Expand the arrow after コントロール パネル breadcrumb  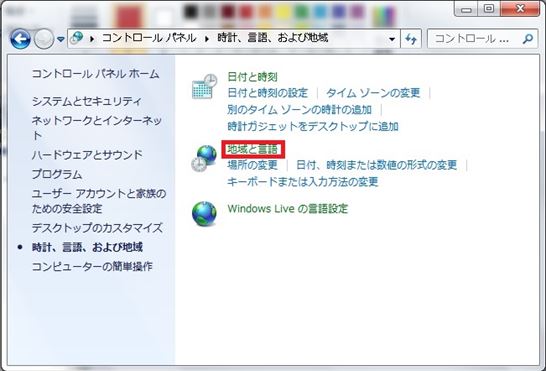coord(207,39)
